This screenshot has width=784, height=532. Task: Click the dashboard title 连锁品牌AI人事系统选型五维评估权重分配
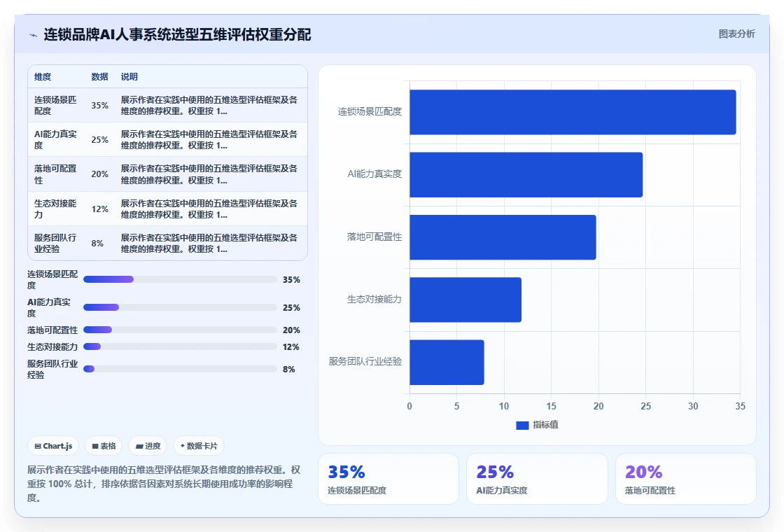(177, 34)
